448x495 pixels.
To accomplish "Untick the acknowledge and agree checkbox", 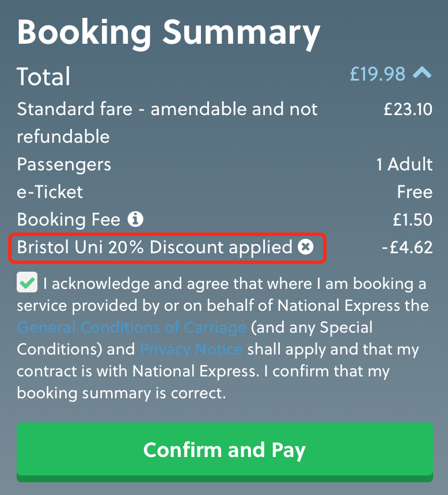I will point(26,283).
